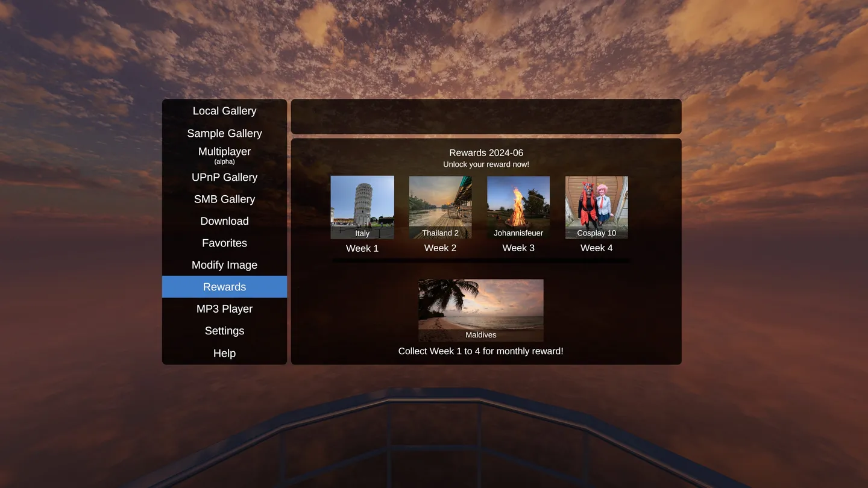This screenshot has width=868, height=488.
Task: Select the Maldives monthly reward image
Action: [480, 310]
